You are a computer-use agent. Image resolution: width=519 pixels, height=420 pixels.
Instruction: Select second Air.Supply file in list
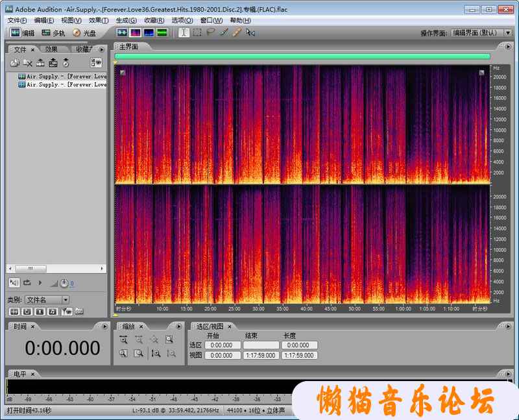click(62, 84)
